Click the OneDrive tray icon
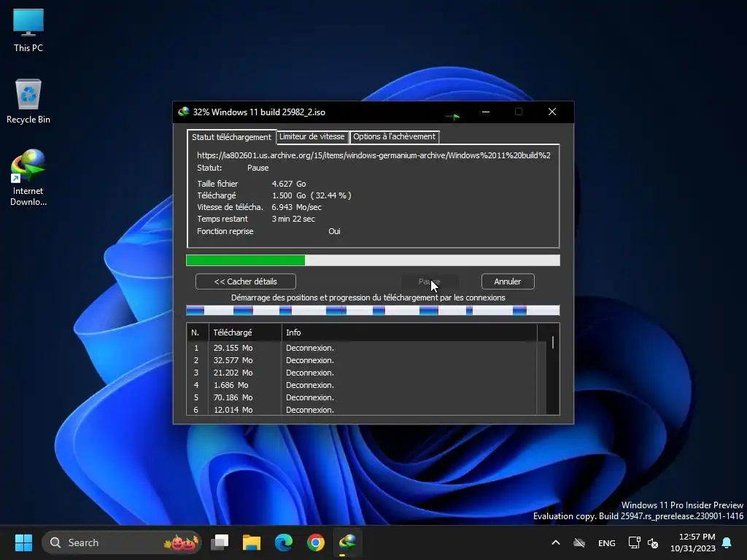 [x=578, y=542]
